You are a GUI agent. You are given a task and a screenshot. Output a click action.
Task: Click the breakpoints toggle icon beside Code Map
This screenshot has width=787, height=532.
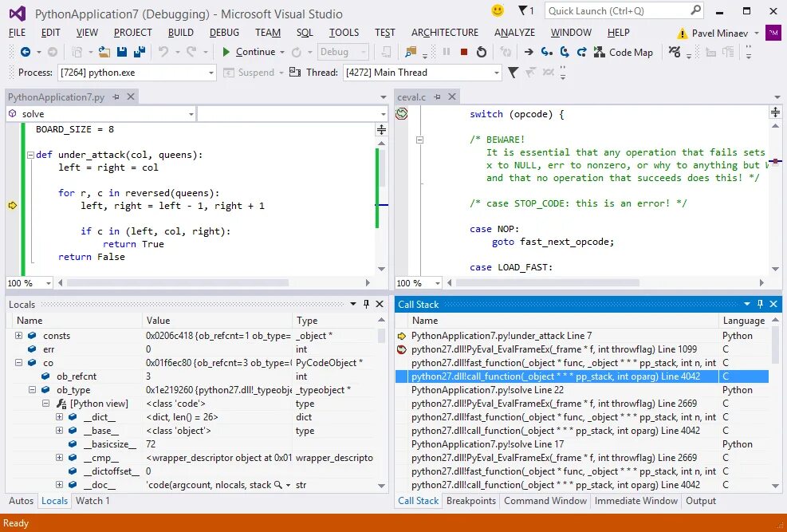[675, 52]
